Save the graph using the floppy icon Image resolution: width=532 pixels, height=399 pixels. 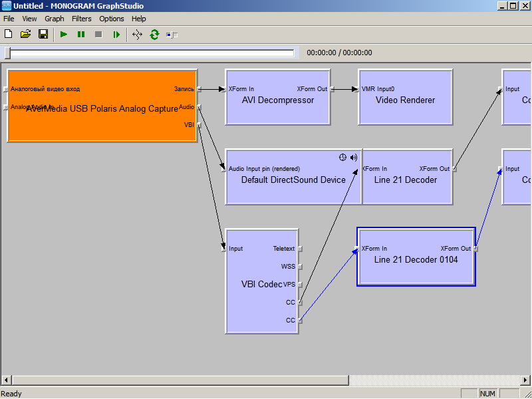click(x=43, y=34)
